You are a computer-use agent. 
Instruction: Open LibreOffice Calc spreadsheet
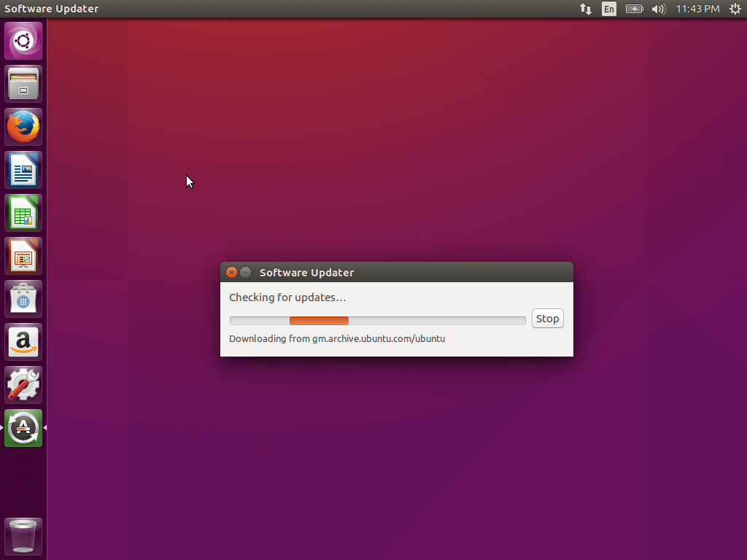23,212
